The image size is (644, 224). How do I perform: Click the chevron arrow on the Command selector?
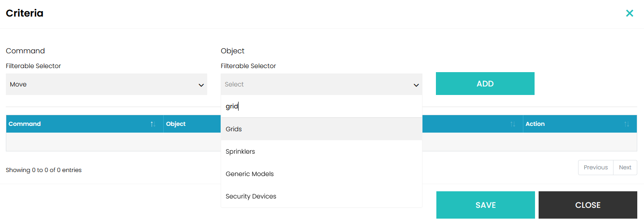201,85
